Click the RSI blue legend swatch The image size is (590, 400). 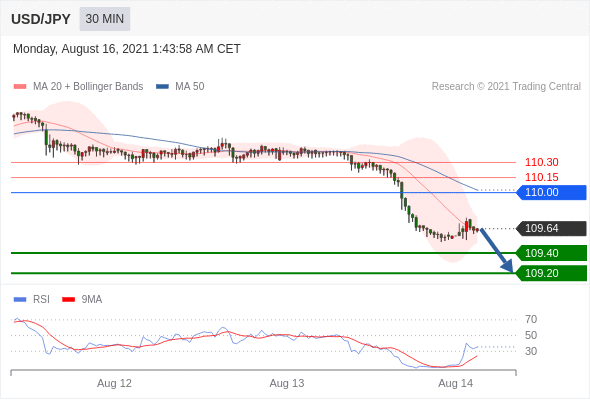point(20,300)
